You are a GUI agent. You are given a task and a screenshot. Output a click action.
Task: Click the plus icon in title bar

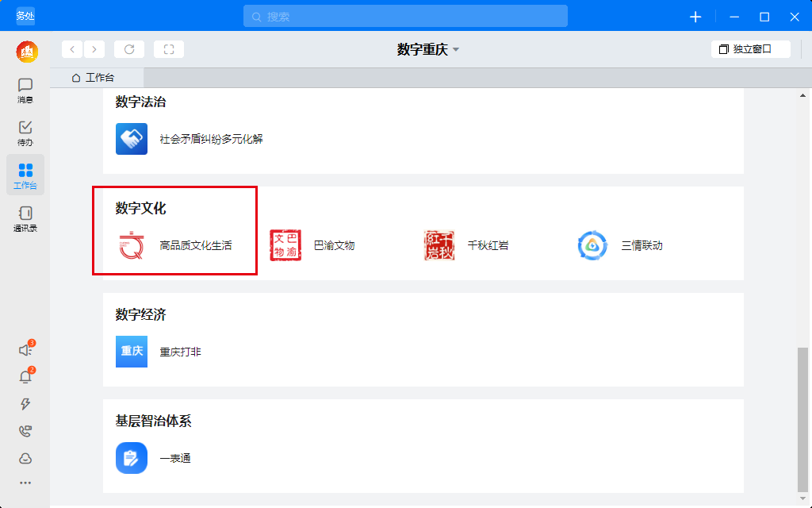(x=695, y=17)
